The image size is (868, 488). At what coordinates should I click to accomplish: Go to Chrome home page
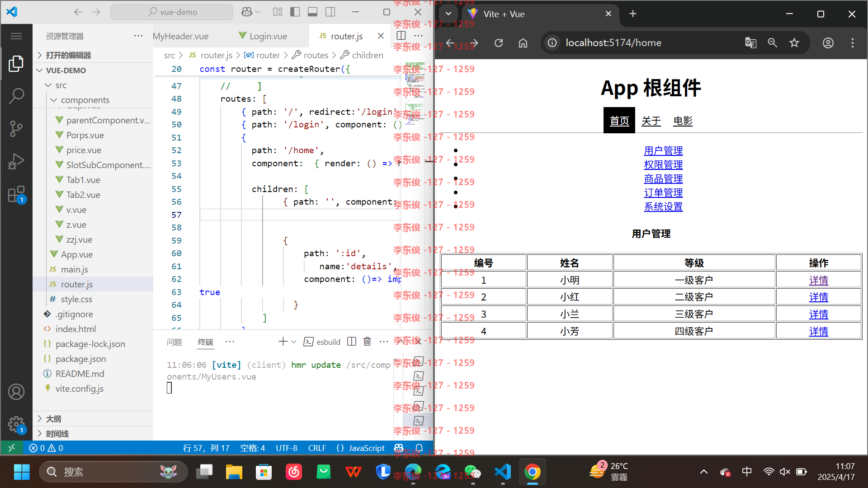point(523,43)
